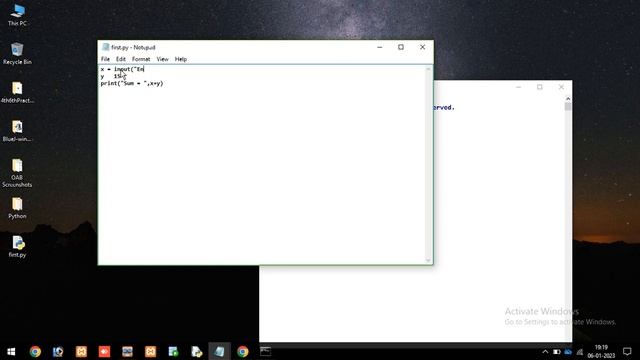Check the battery status tray icon
This screenshot has height=360, width=640.
(556, 352)
